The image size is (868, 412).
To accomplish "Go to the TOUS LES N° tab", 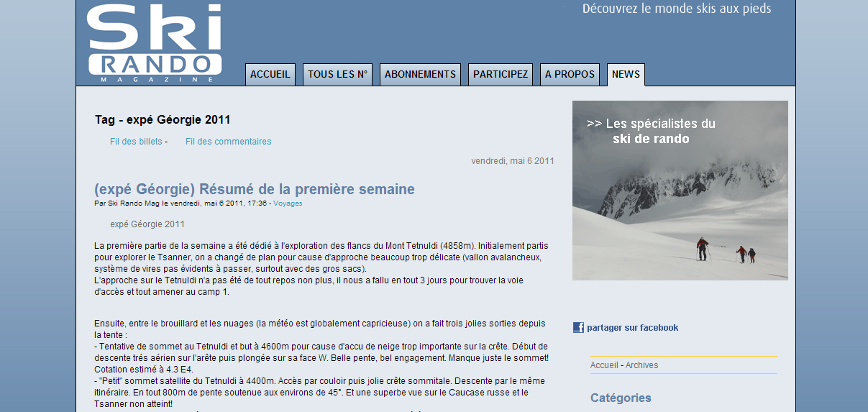I will (337, 74).
